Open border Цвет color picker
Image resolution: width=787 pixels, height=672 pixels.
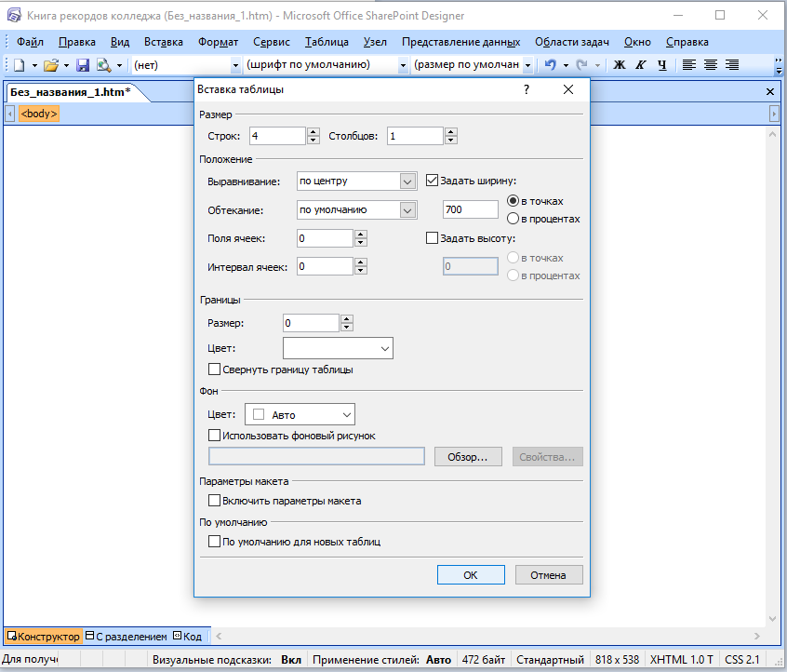point(338,348)
